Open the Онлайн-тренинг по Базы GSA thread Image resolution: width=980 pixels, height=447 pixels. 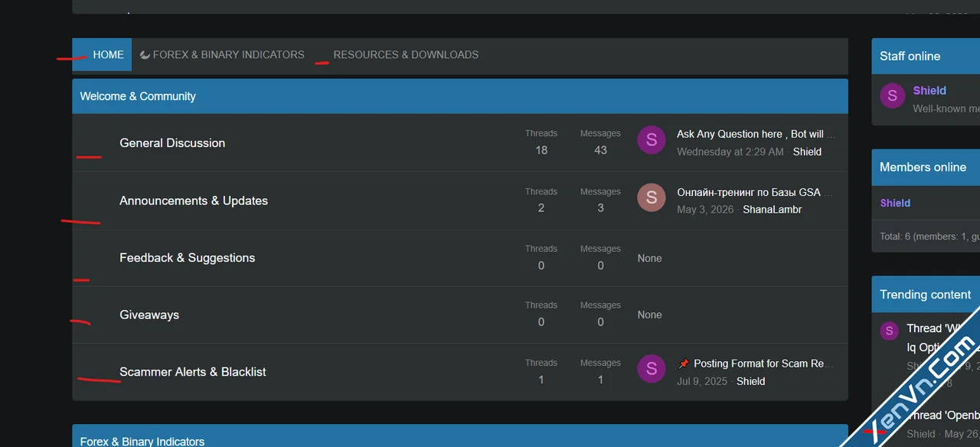coord(756,192)
